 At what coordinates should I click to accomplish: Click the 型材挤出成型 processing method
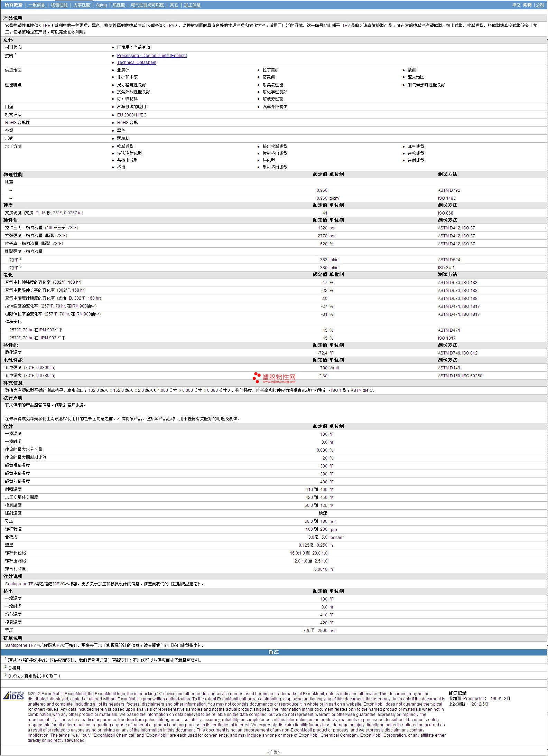tap(275, 167)
